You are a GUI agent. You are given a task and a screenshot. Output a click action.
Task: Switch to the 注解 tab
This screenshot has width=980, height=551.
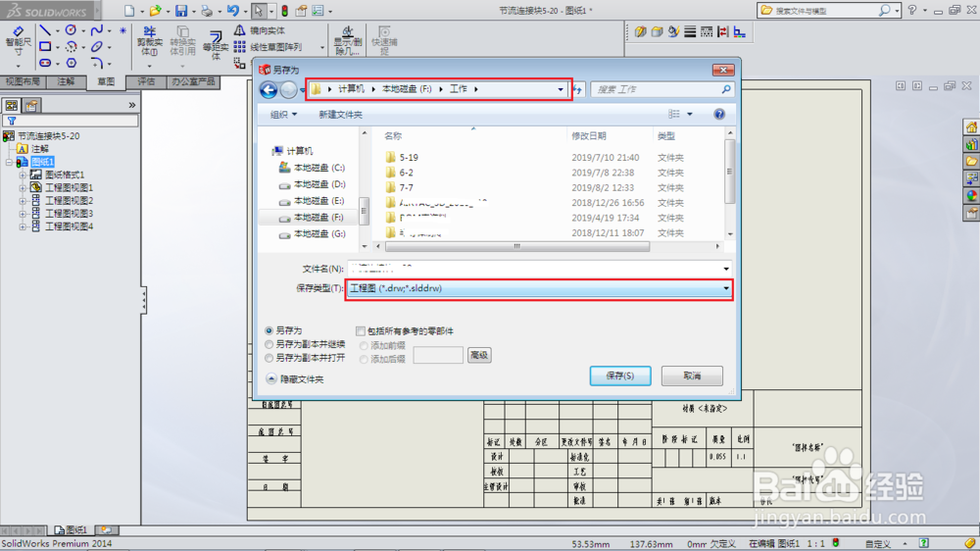point(66,82)
